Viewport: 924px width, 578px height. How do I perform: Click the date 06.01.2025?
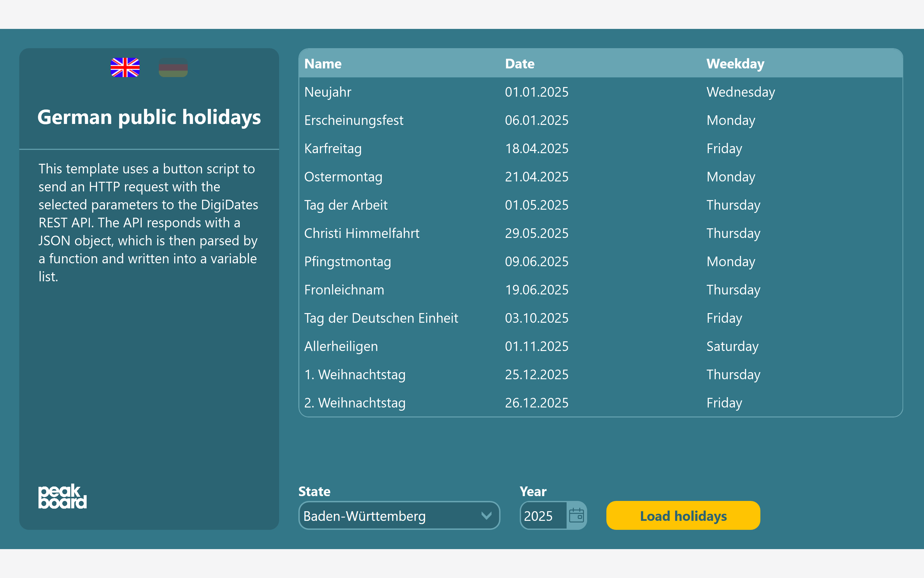[536, 120]
